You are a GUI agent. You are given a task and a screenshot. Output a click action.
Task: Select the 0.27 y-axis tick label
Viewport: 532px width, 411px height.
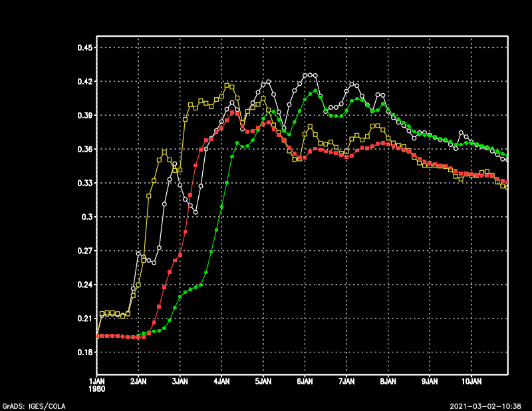point(85,251)
